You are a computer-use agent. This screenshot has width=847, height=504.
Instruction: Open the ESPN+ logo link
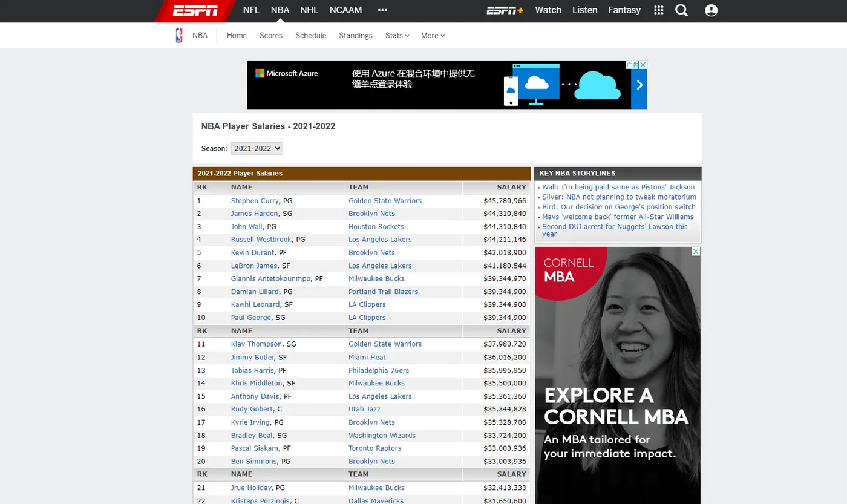[x=505, y=10]
